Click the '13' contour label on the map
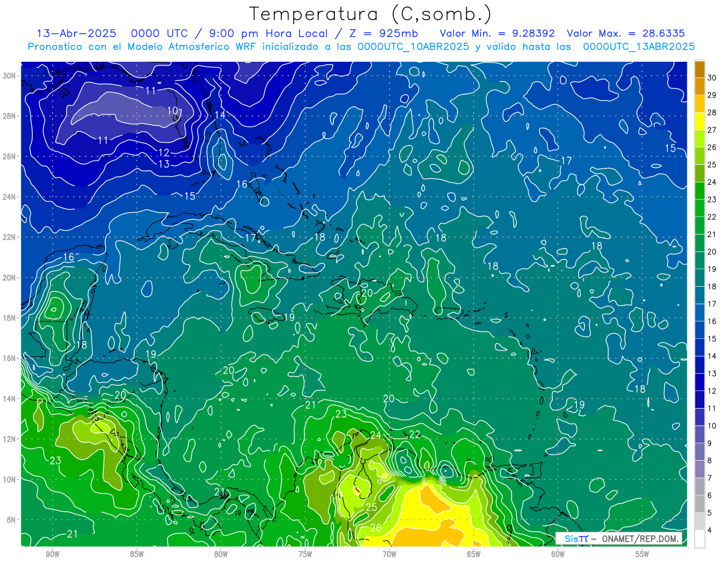 (164, 164)
